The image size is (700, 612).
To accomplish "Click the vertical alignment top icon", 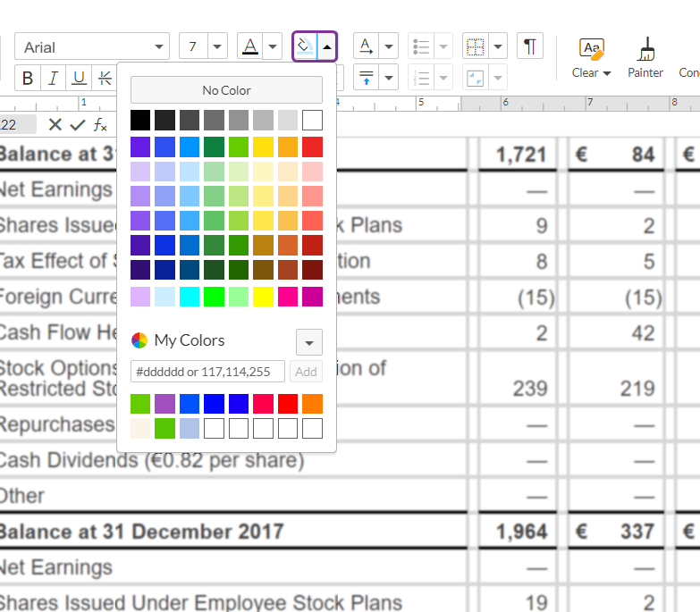I will 366,78.
